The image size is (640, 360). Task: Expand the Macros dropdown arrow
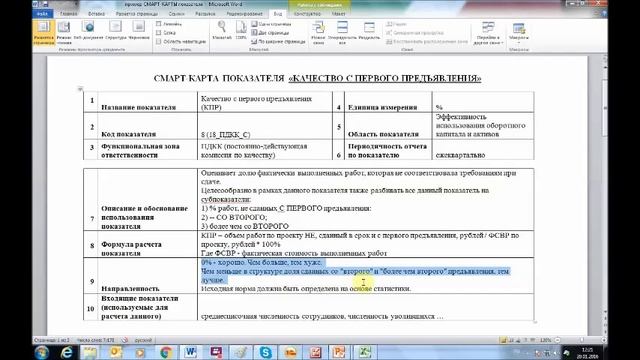pos(519,43)
